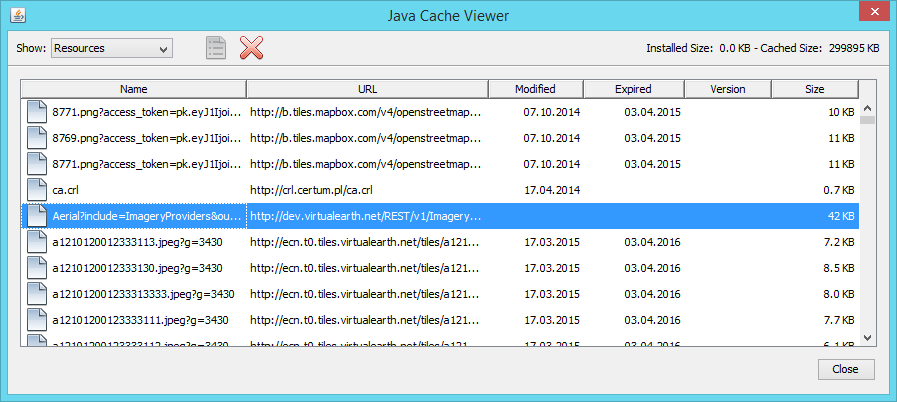Sort by the Name column header
897x402 pixels.
point(133,89)
